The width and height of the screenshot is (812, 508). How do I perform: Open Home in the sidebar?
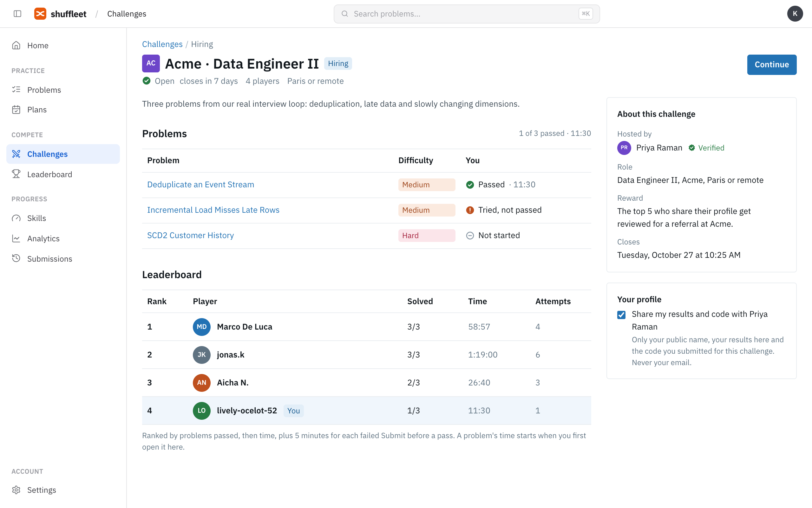63,45
